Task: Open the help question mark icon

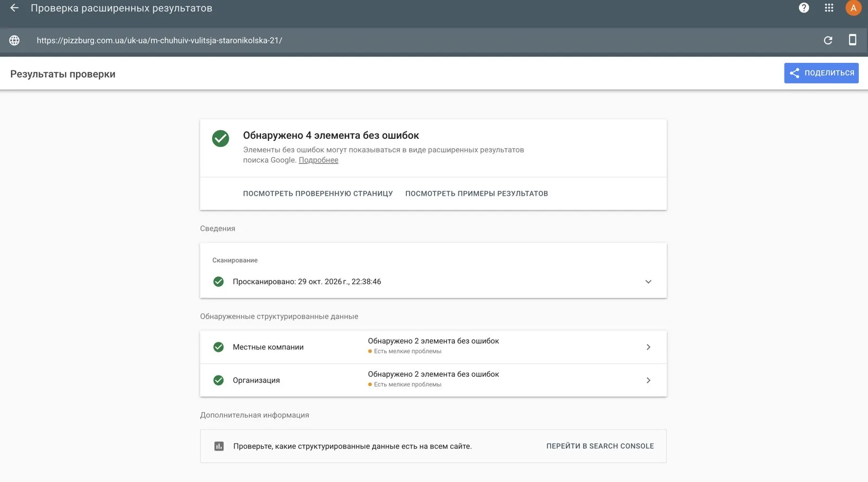Action: pos(804,8)
